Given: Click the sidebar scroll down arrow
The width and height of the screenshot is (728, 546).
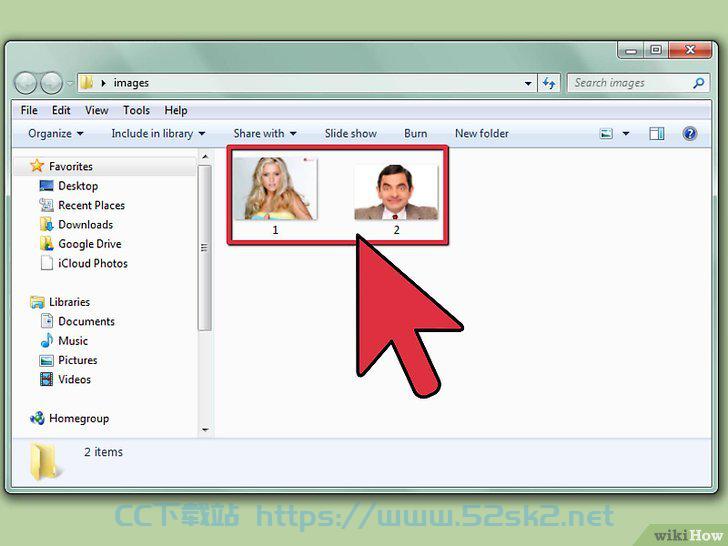Looking at the screenshot, I should coord(205,430).
